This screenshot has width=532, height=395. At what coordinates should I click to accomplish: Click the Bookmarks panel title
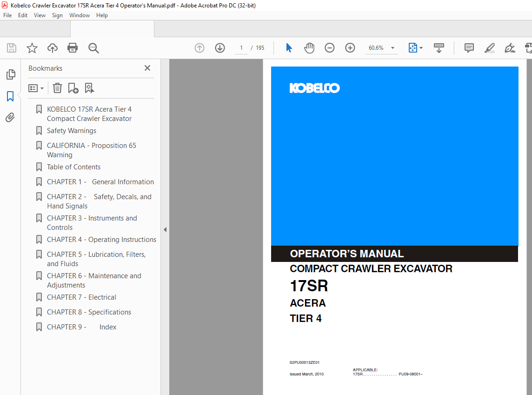[x=46, y=68]
